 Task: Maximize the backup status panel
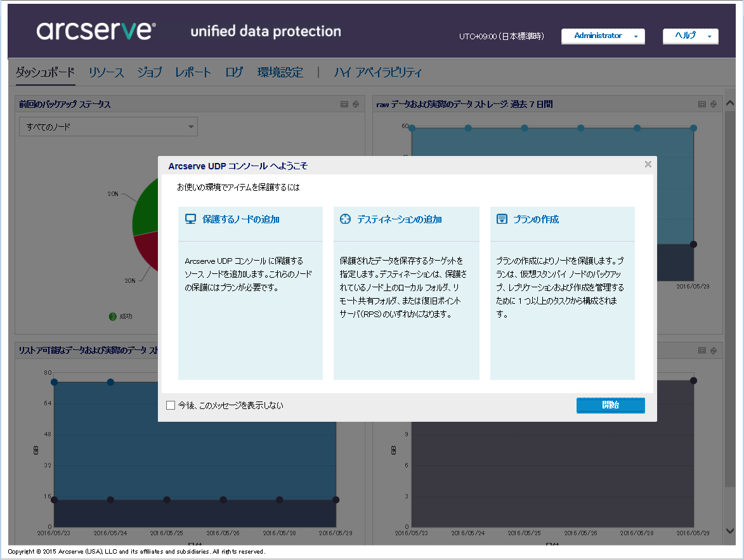[x=344, y=105]
